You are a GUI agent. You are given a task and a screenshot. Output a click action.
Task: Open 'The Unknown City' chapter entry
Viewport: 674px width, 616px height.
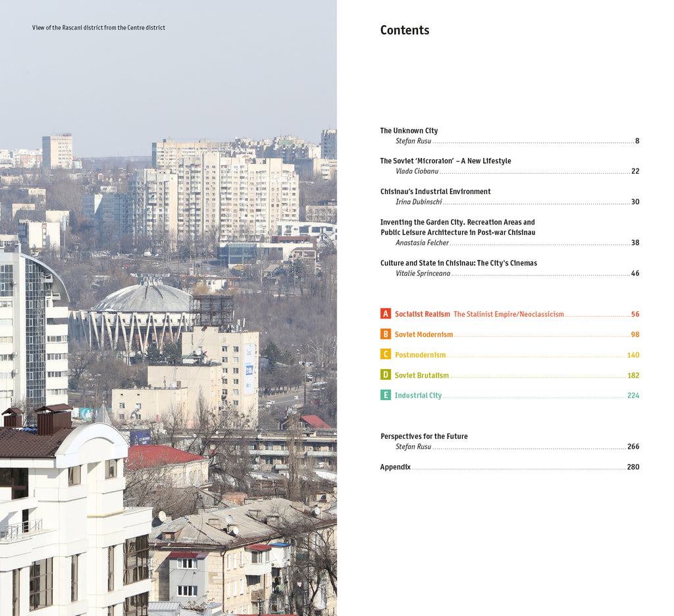[x=409, y=130]
